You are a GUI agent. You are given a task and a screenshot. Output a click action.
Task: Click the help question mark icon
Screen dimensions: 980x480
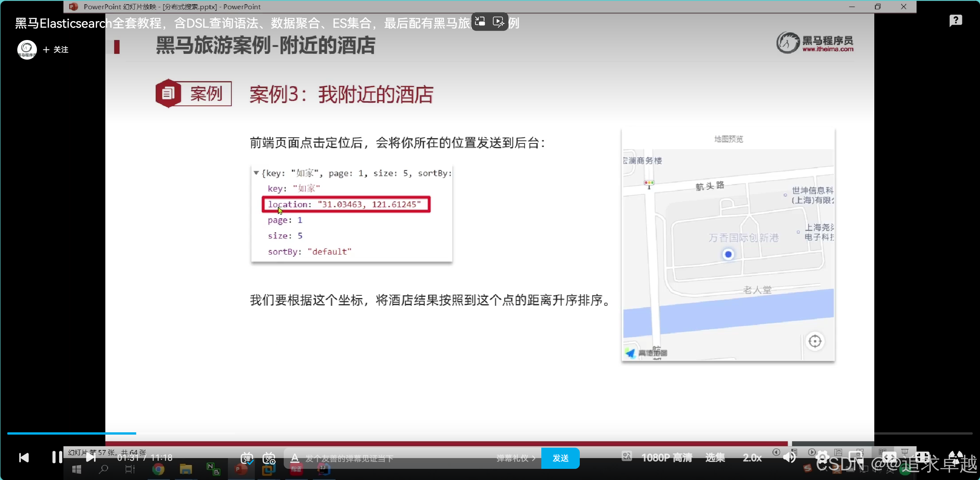(955, 20)
